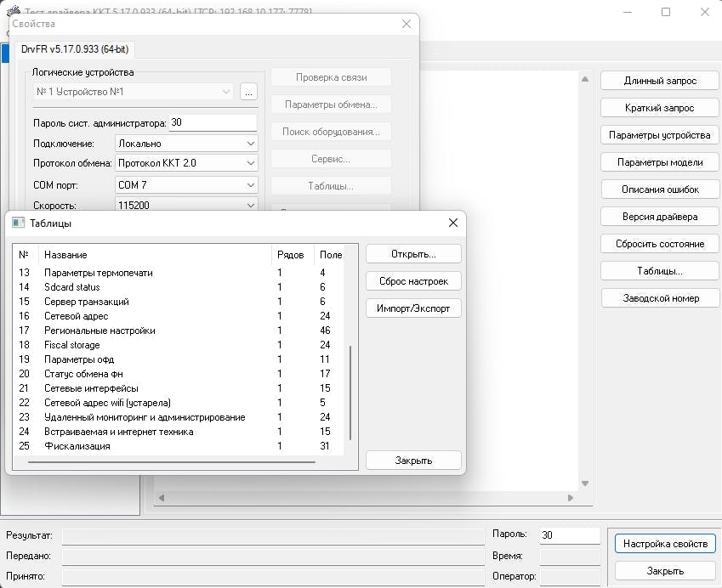Click the Настройка свойств button
This screenshot has width=722, height=588.
(665, 543)
